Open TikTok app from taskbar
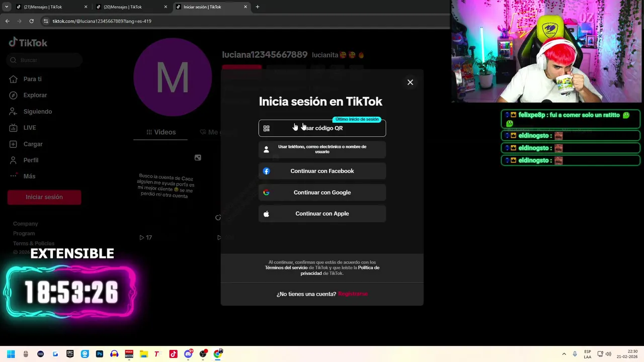This screenshot has width=644, height=362. pos(173,354)
